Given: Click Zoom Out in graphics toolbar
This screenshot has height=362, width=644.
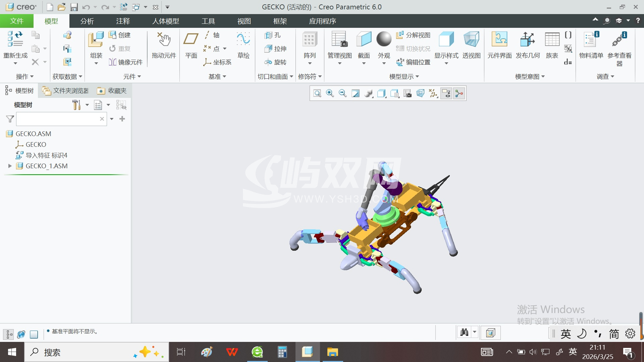Looking at the screenshot, I should coord(342,94).
